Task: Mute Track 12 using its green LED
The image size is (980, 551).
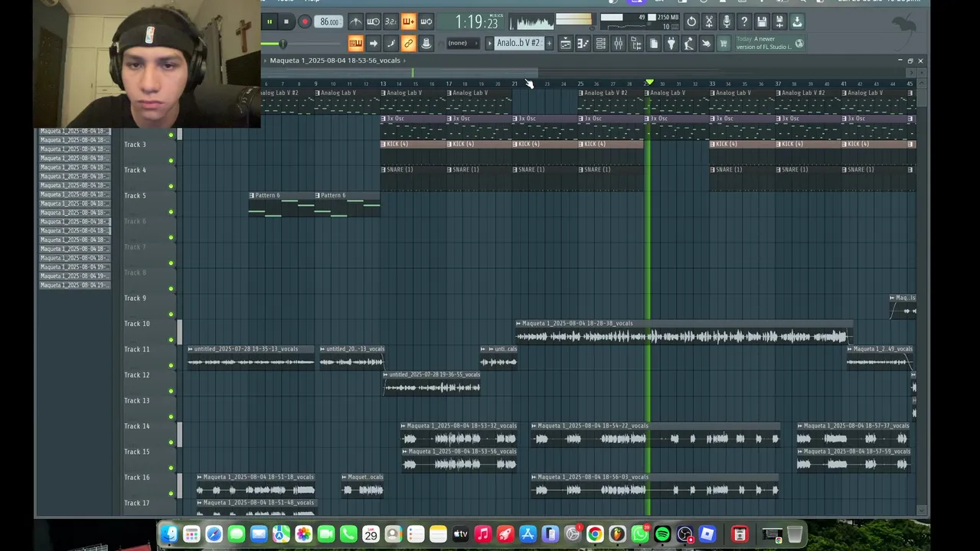Action: pyautogui.click(x=171, y=391)
